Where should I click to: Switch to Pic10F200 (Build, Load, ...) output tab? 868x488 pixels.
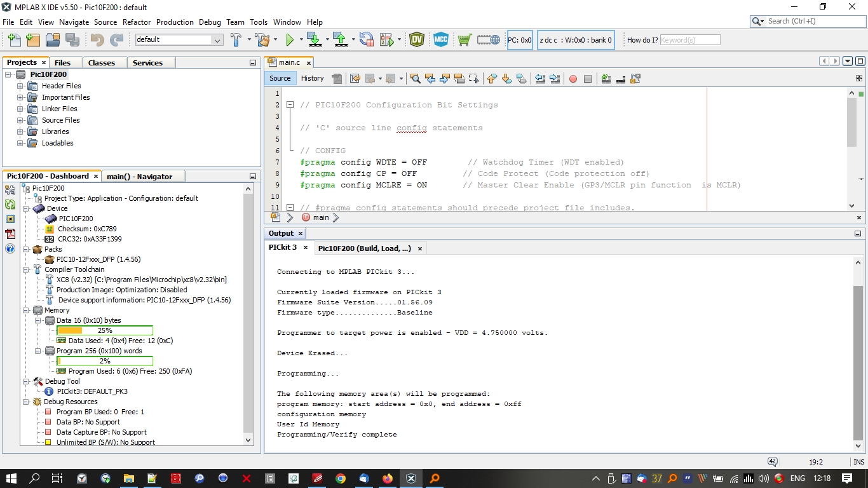[x=365, y=248]
